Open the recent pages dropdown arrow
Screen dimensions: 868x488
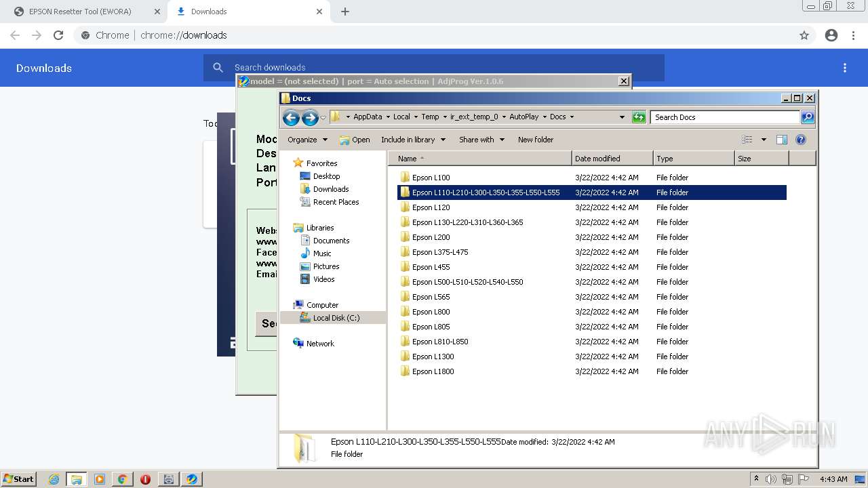[x=323, y=117]
